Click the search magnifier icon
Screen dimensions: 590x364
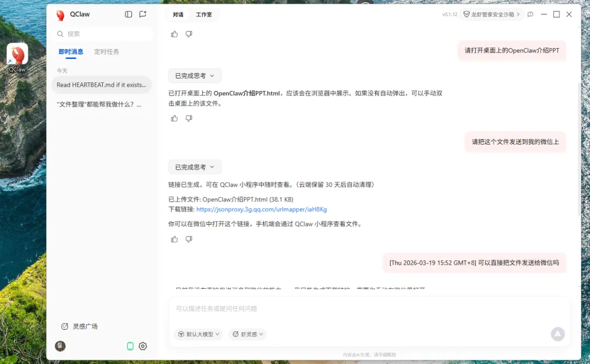pos(60,34)
